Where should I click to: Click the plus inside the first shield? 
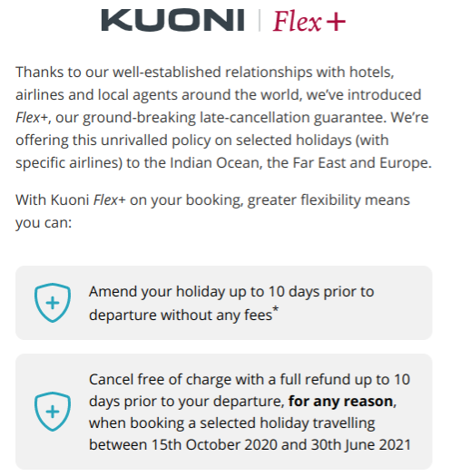pyautogui.click(x=53, y=303)
